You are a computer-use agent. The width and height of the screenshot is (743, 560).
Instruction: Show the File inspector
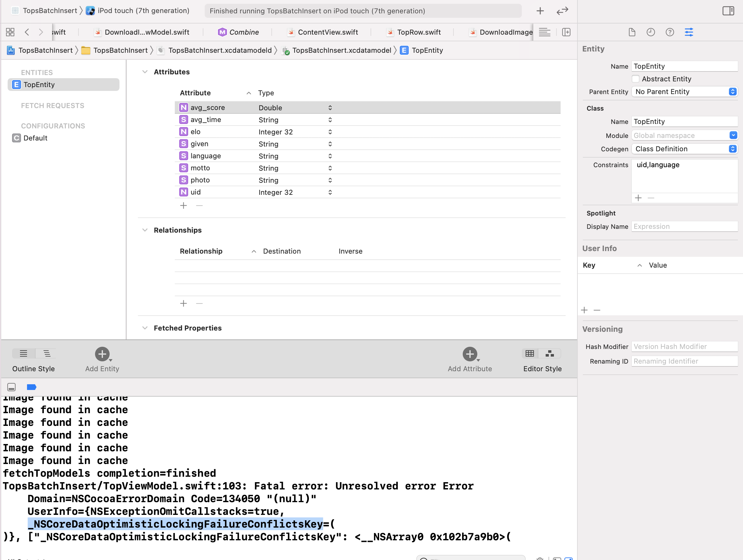[632, 32]
